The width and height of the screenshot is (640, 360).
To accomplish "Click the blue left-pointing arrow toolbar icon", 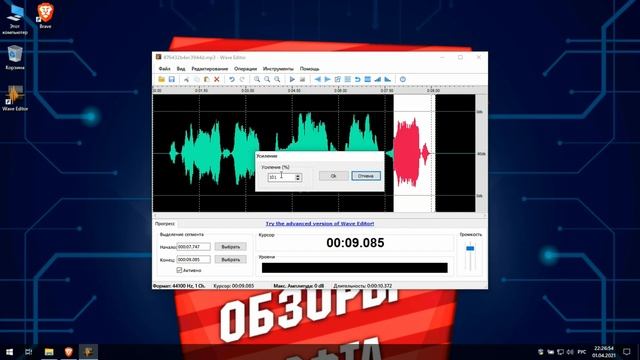I will click(x=318, y=79).
